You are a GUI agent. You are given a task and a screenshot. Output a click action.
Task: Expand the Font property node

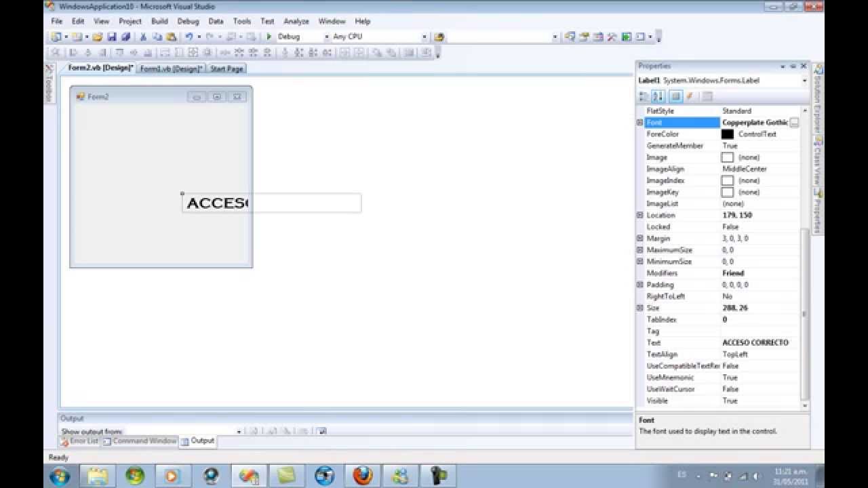coord(639,123)
